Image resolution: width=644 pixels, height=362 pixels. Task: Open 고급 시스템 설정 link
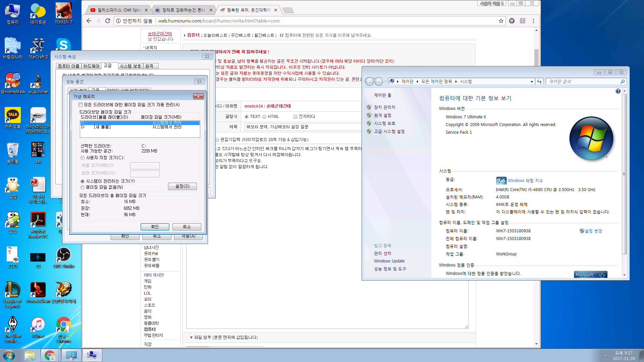point(389,131)
